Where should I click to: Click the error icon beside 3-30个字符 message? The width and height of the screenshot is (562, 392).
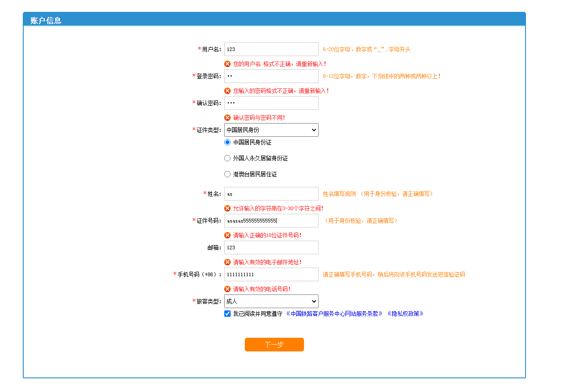pyautogui.click(x=227, y=208)
